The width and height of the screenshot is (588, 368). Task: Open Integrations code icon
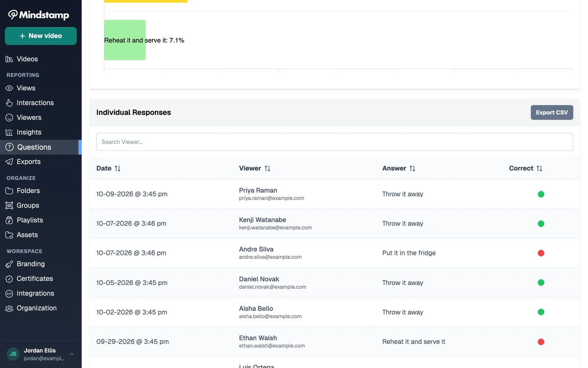click(9, 294)
